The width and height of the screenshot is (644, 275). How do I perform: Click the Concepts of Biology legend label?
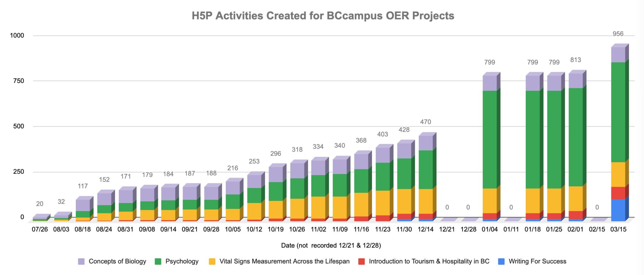117,261
